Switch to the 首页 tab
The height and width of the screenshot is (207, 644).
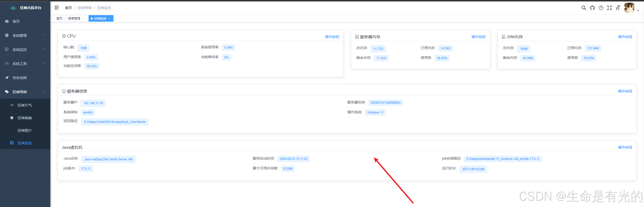pyautogui.click(x=59, y=18)
